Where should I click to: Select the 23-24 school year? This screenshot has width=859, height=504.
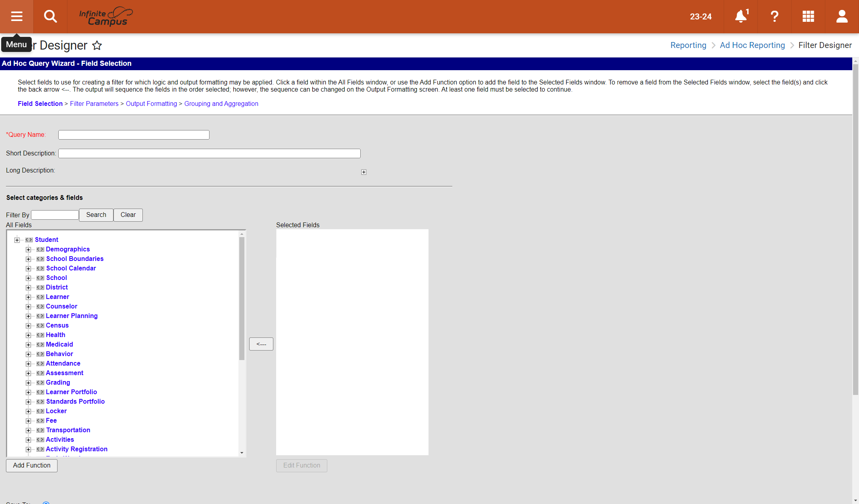[701, 17]
